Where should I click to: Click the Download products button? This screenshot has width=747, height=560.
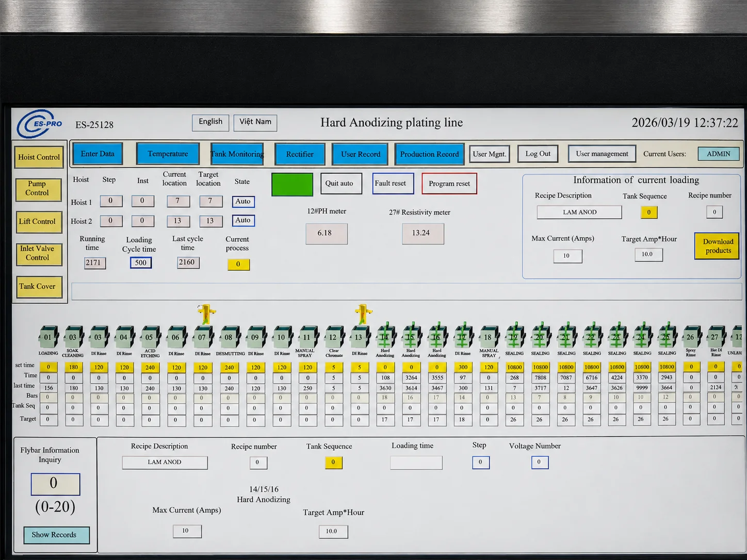[718, 246]
